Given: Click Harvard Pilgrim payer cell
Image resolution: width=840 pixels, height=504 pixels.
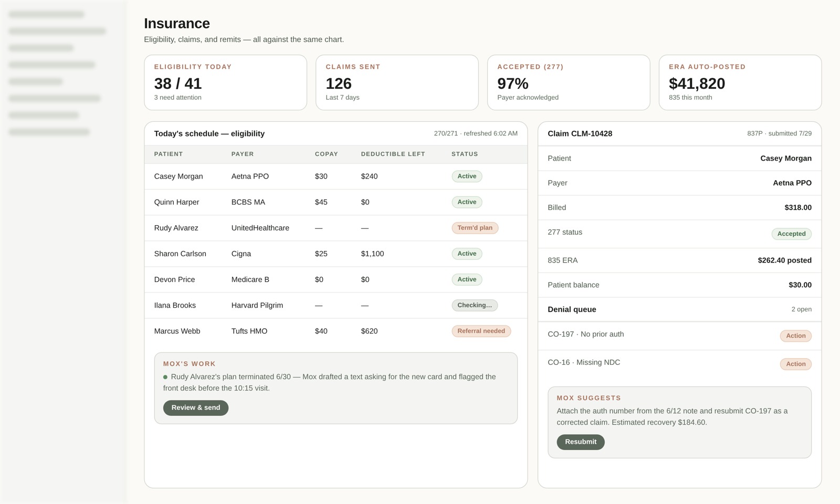Looking at the screenshot, I should tap(257, 305).
